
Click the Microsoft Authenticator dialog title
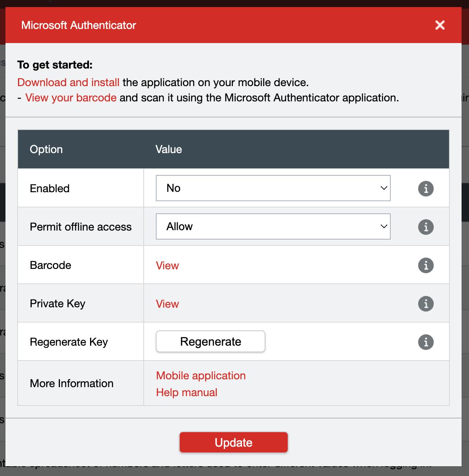pyautogui.click(x=79, y=25)
